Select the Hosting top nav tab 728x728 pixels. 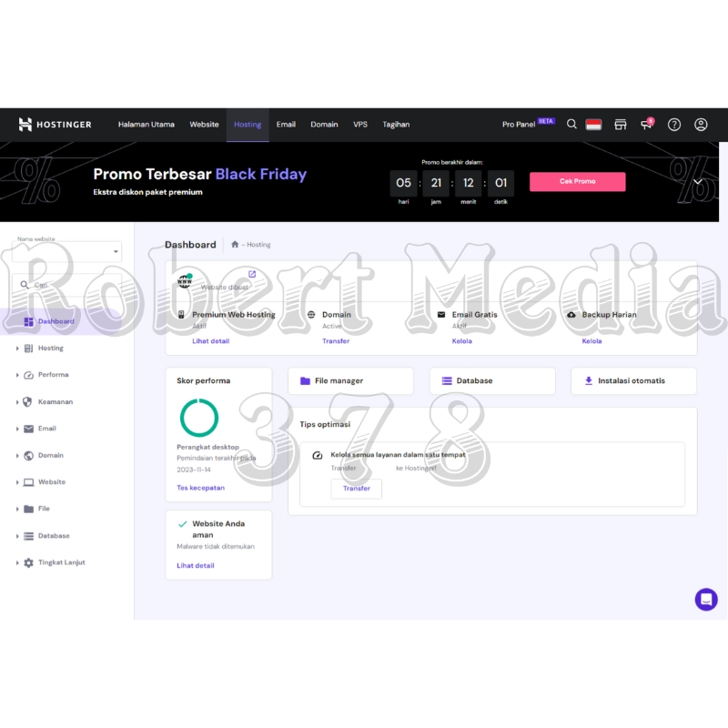click(248, 125)
